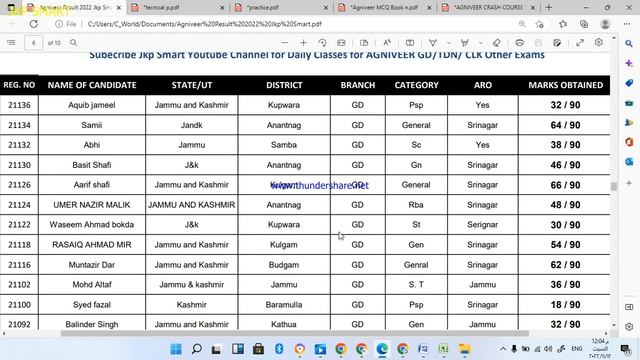Add a sidebar app with plus
The height and width of the screenshot is (360, 640).
coord(629,183)
